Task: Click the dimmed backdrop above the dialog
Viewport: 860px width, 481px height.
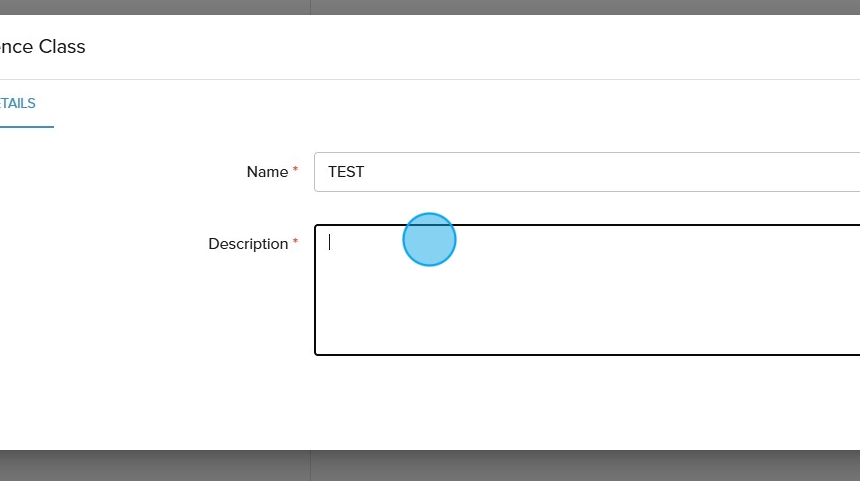Action: [x=430, y=7]
